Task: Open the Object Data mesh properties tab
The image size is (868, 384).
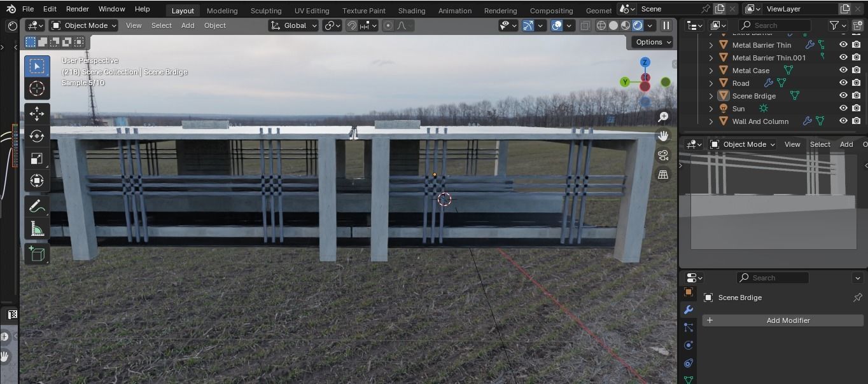Action: click(688, 380)
